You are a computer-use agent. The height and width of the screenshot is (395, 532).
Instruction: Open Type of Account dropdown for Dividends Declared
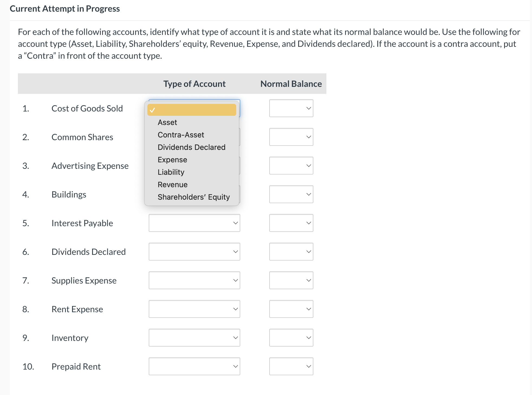click(x=194, y=252)
